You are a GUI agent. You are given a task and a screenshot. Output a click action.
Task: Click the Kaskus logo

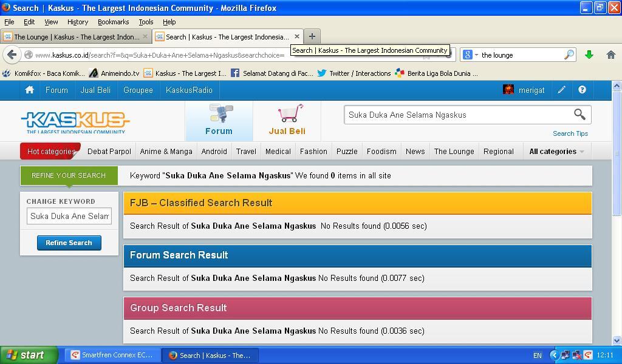75,123
